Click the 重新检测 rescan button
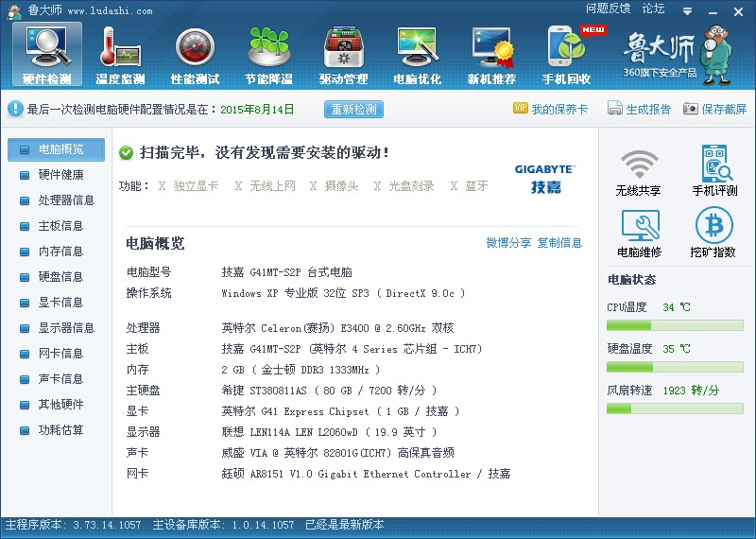Viewport: 756px width, 539px height. pos(354,110)
